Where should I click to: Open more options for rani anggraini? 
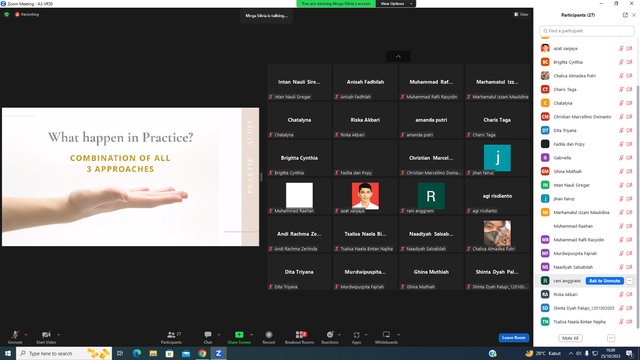pyautogui.click(x=629, y=281)
